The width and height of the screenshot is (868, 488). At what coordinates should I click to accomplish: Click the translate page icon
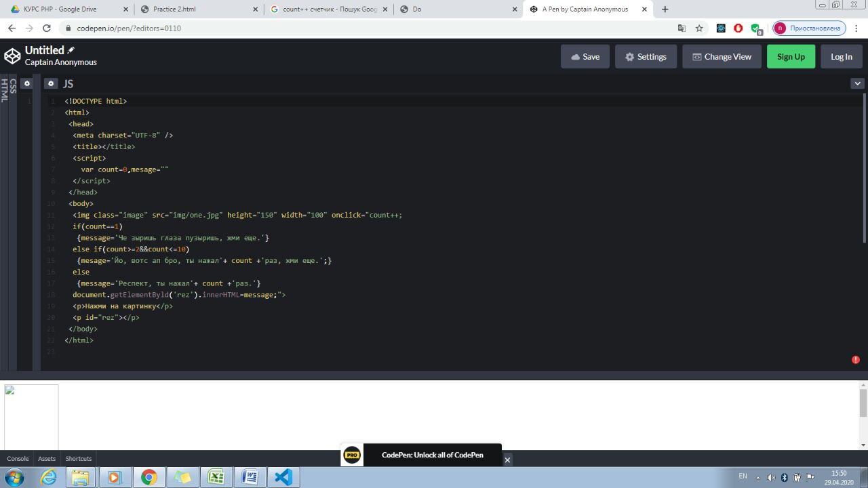pyautogui.click(x=682, y=28)
